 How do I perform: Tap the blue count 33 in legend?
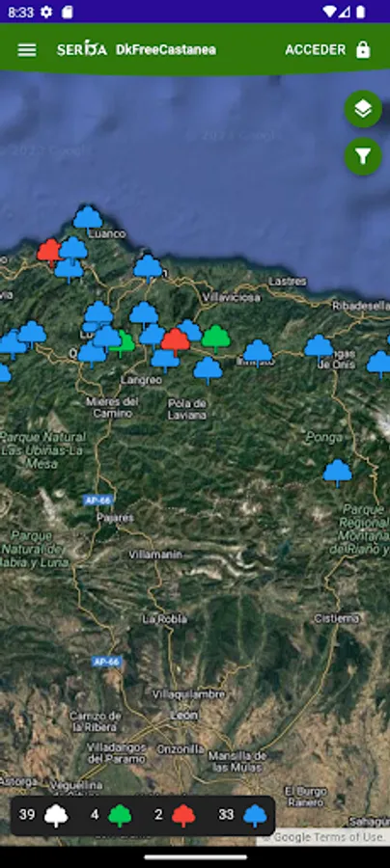click(226, 815)
